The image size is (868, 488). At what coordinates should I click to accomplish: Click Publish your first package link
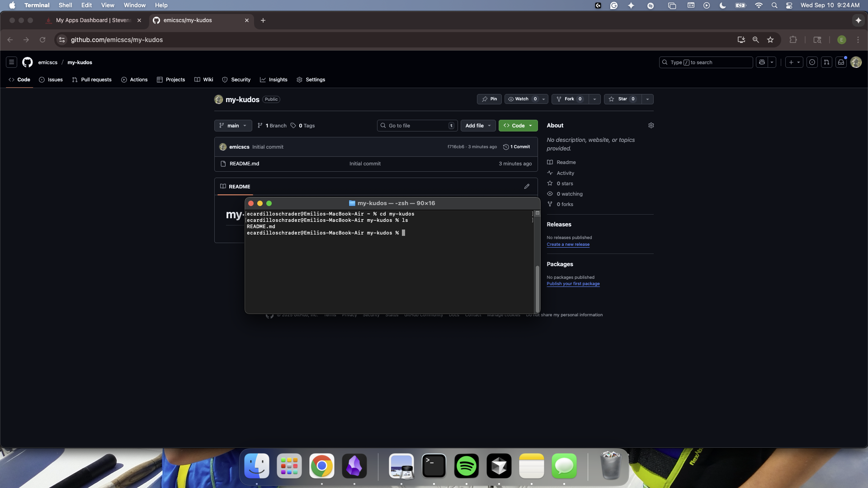(x=573, y=284)
